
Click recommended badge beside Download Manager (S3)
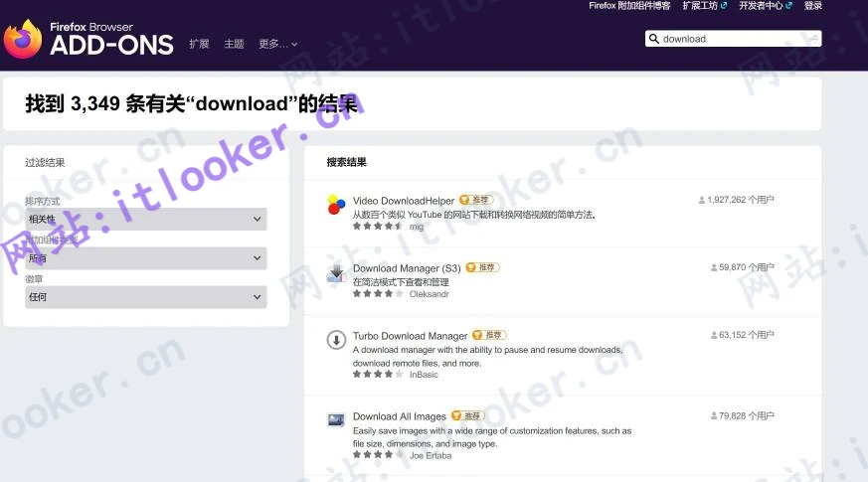tap(482, 267)
